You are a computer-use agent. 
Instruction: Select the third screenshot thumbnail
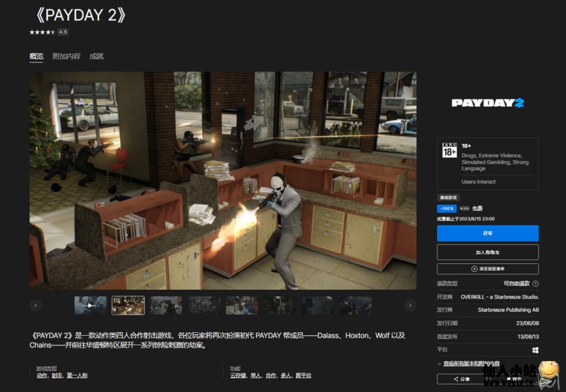(x=166, y=305)
